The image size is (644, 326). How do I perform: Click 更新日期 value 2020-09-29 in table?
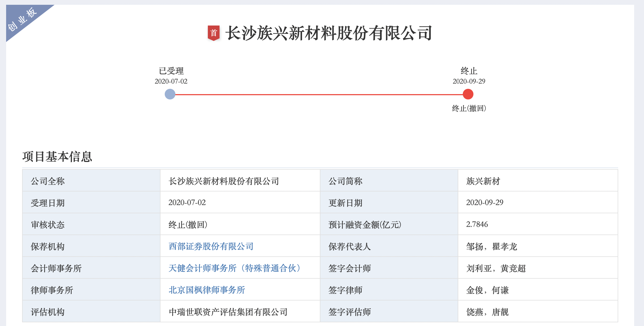[538, 202]
